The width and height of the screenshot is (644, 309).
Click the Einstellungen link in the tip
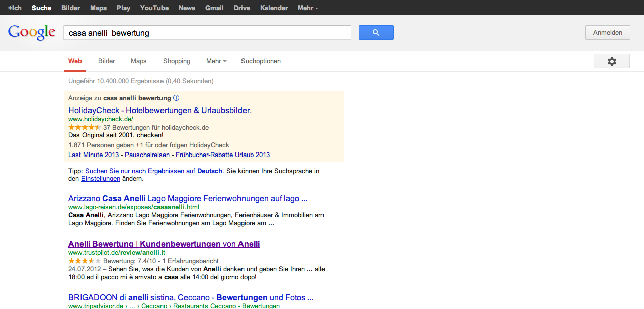pyautogui.click(x=101, y=179)
